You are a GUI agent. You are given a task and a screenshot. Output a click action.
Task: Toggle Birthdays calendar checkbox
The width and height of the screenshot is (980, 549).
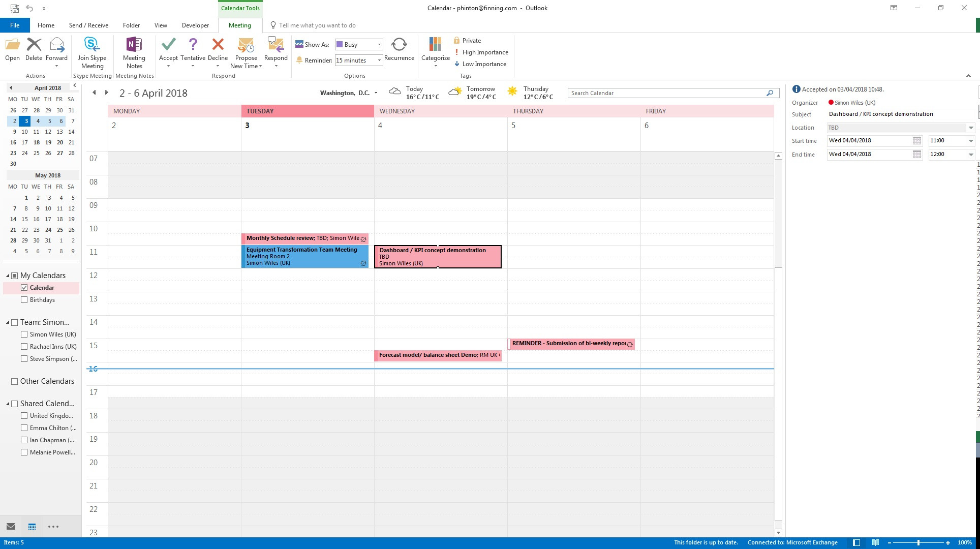coord(24,299)
